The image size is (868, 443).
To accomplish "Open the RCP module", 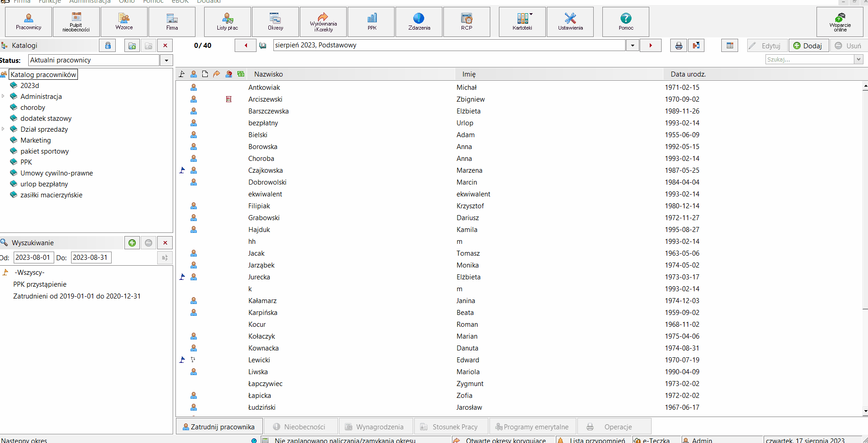I will click(x=467, y=21).
